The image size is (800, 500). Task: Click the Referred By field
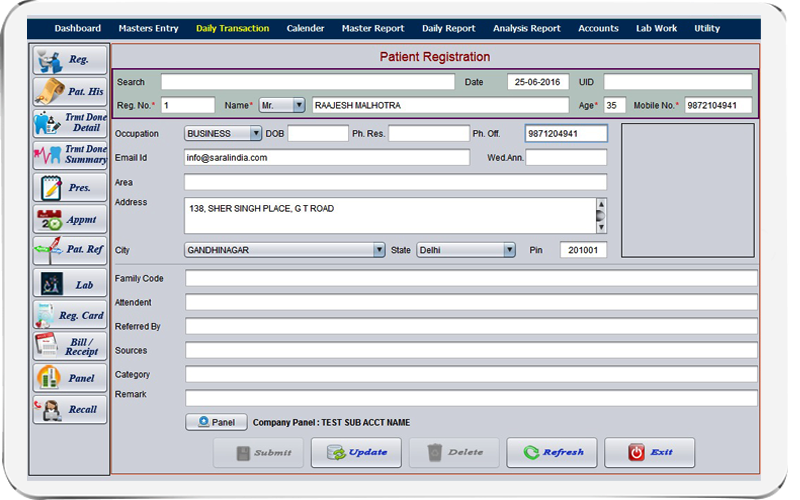point(471,327)
